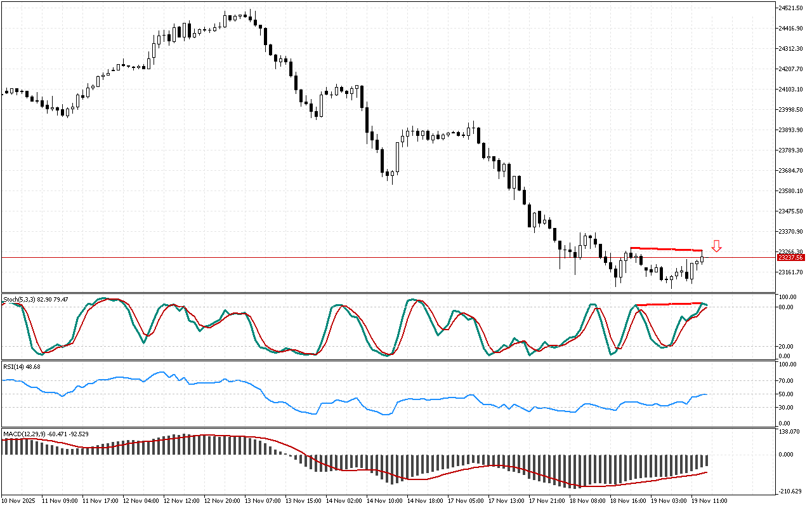Click the Stochastic 20.00 level label
The height and width of the screenshot is (508, 812).
pos(788,347)
